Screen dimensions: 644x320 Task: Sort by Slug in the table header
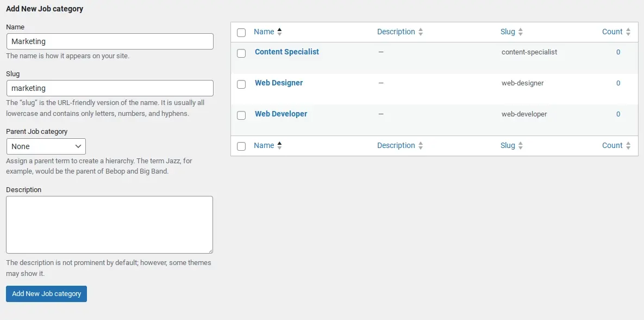pyautogui.click(x=512, y=32)
